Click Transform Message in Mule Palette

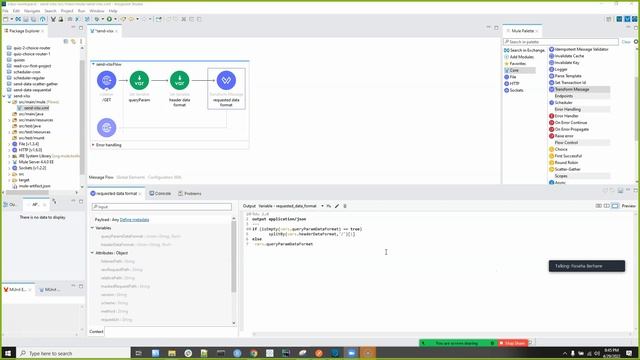click(571, 89)
